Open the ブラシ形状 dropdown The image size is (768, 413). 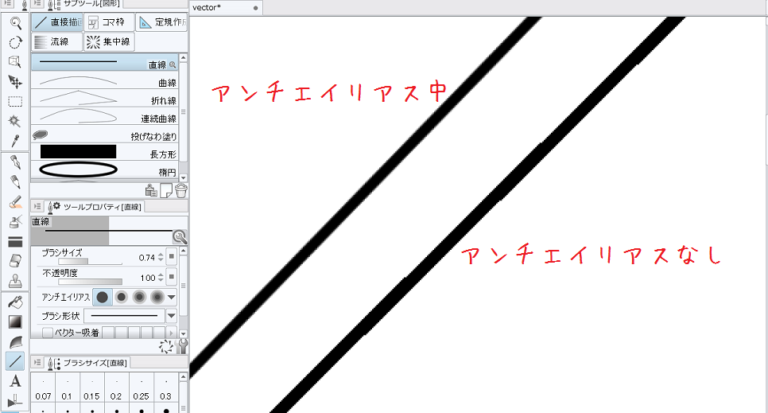(171, 315)
